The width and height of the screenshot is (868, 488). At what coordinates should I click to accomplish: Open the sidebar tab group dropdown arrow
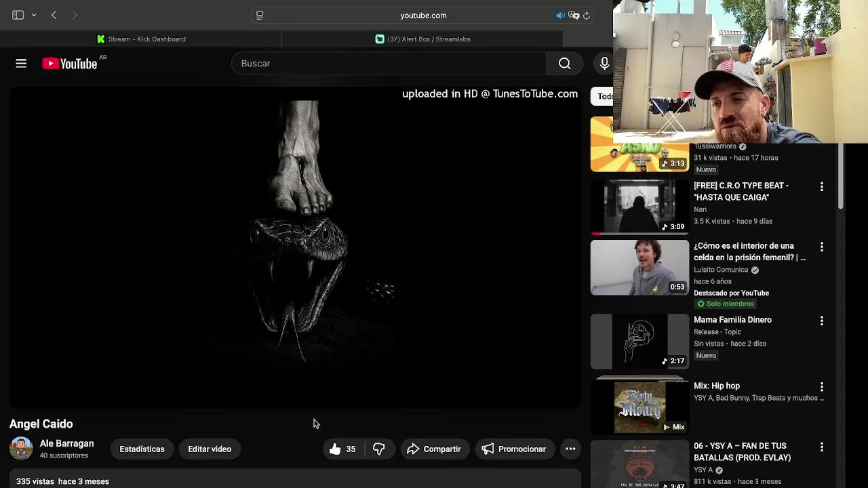coord(34,15)
